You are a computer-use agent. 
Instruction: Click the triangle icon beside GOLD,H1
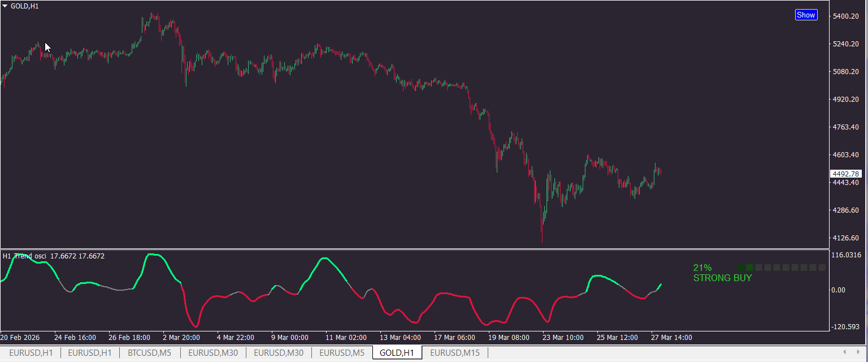click(5, 6)
